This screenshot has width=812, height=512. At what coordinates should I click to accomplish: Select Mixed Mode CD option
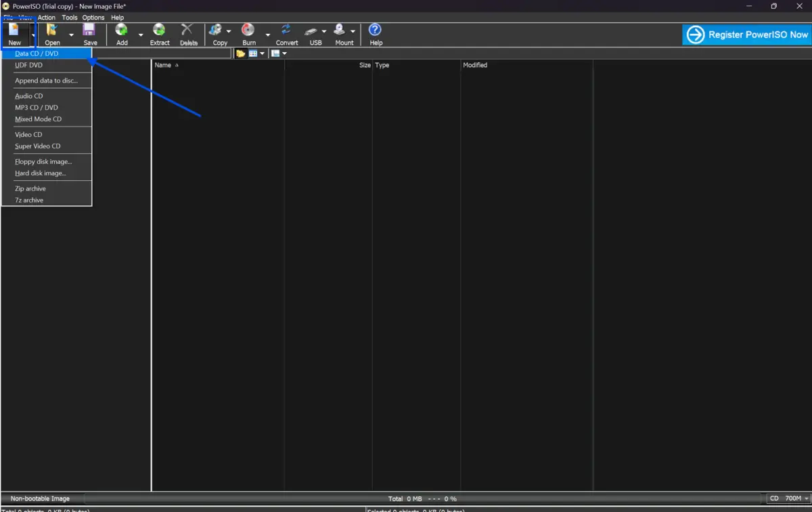point(47,119)
